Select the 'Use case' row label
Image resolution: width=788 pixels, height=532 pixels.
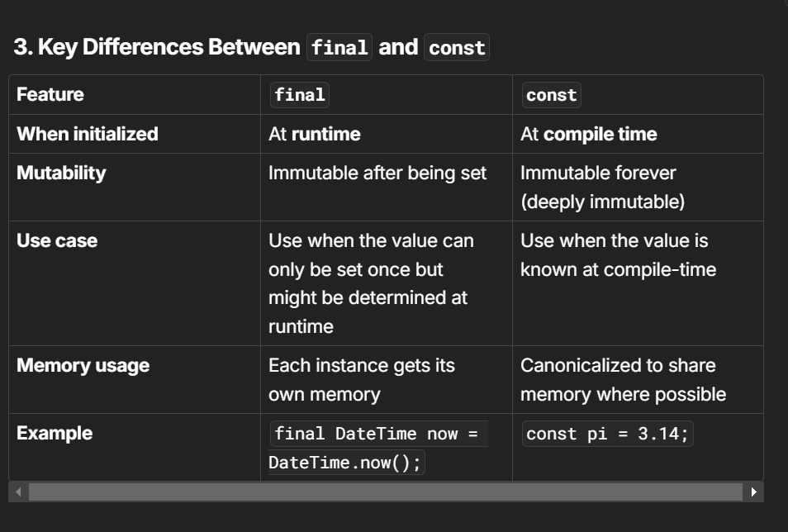pos(57,240)
